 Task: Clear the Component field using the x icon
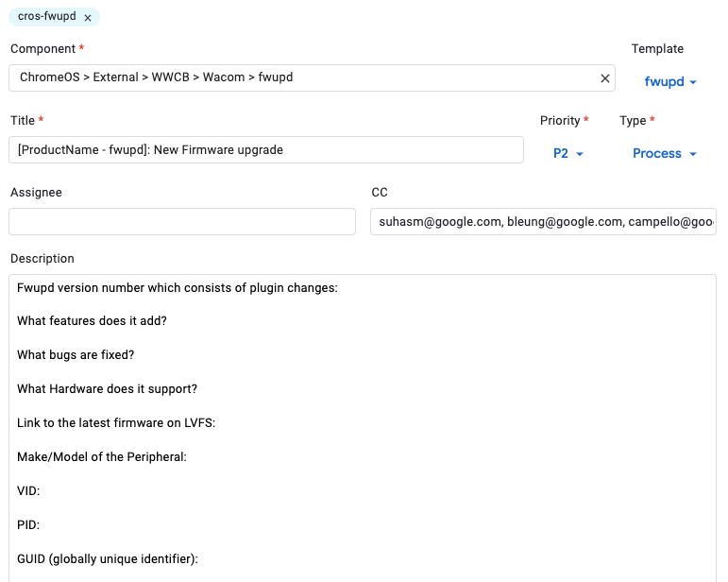[604, 77]
